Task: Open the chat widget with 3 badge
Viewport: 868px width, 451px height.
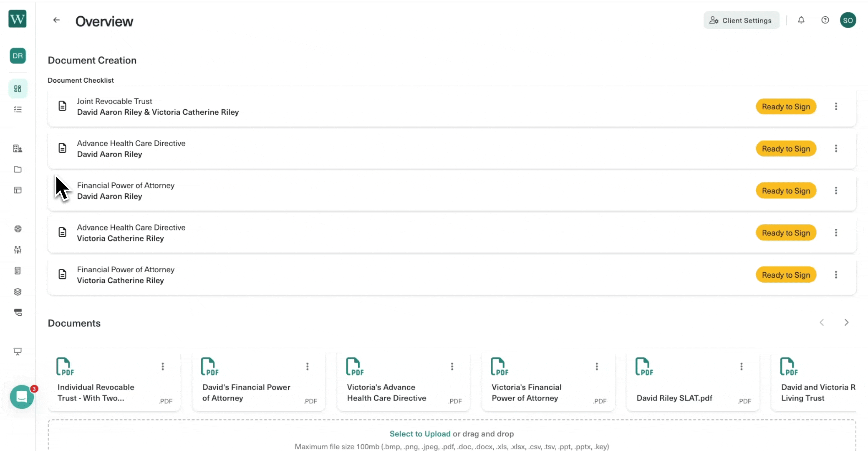Action: 22,397
